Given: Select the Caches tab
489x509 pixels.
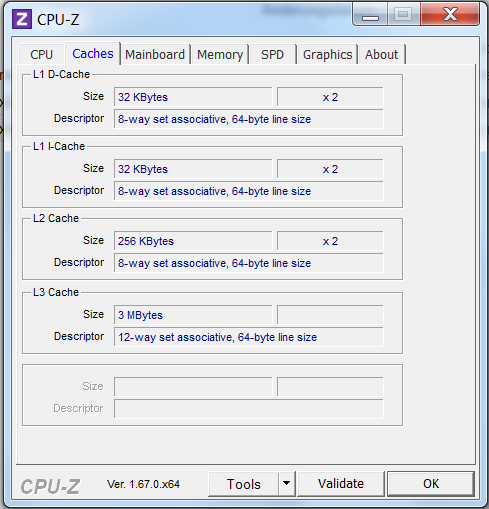Looking at the screenshot, I should tap(93, 53).
